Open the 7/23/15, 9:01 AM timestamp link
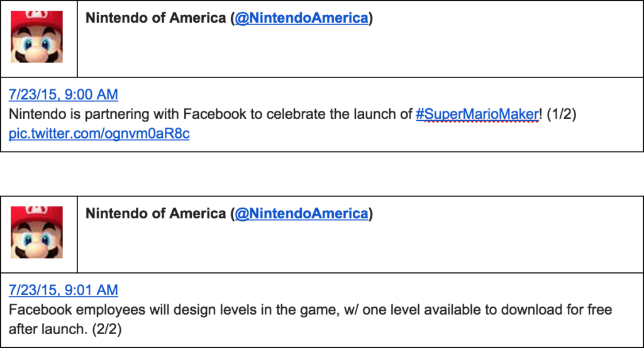 click(x=64, y=290)
